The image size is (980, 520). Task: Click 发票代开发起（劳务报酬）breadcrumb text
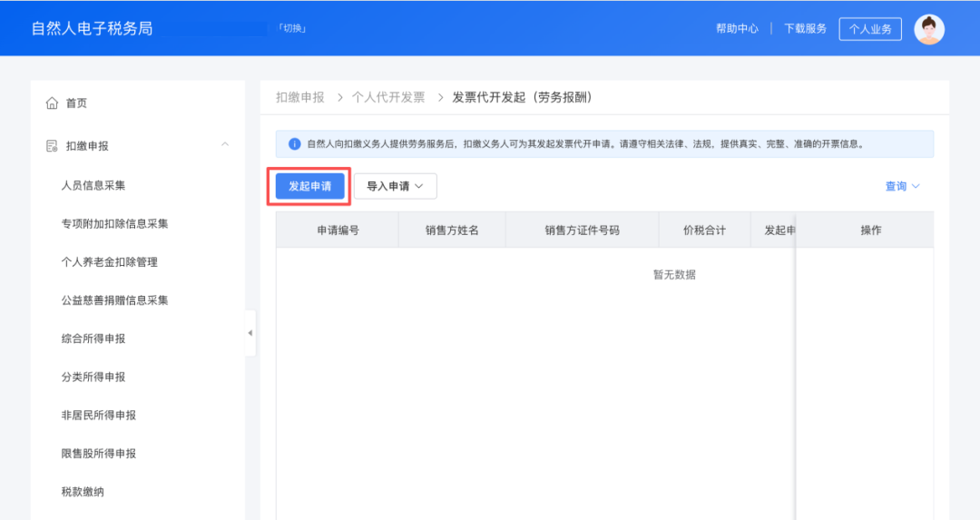[522, 97]
